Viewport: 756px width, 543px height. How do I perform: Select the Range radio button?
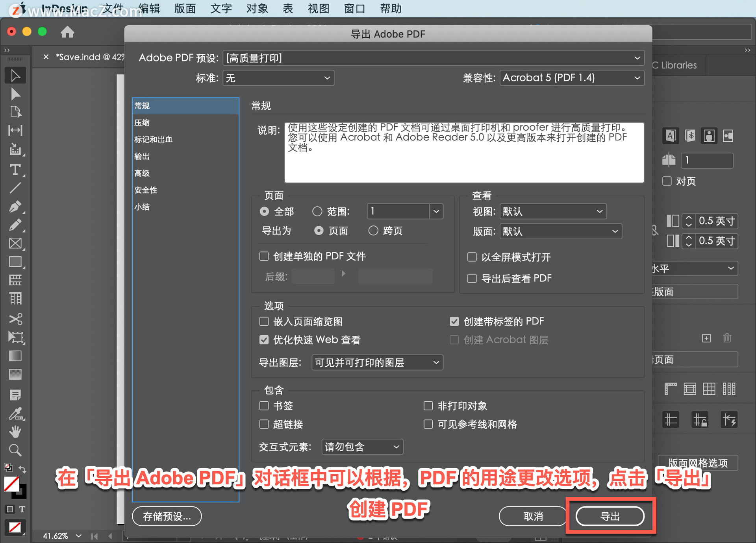point(317,211)
